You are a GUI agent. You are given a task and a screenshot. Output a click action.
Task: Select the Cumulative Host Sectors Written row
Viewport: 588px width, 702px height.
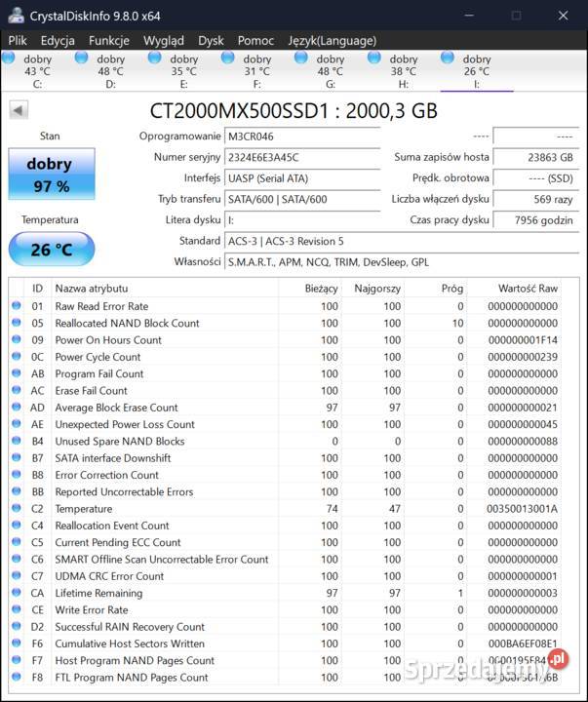286,643
